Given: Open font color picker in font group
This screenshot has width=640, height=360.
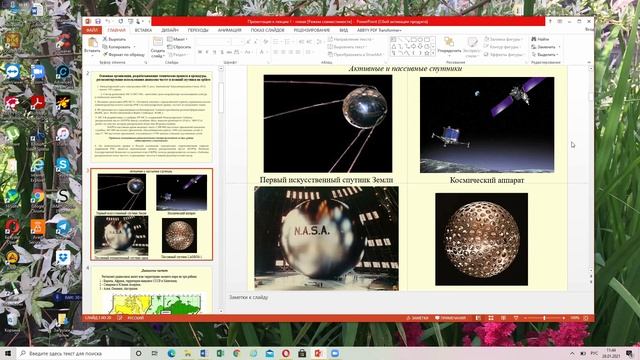Looking at the screenshot, I should point(262,52).
